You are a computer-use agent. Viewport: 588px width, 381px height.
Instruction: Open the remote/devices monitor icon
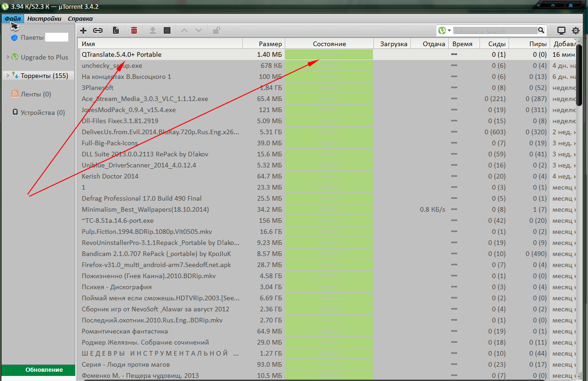coord(561,31)
